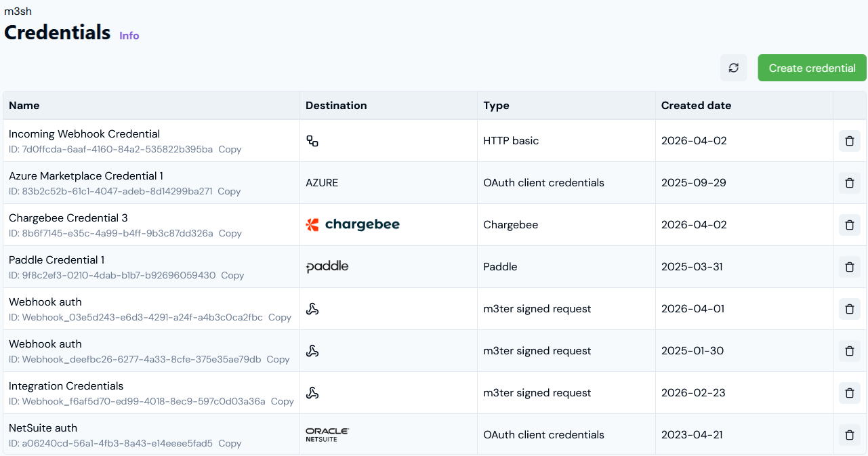Open the Integration Credentials entry
Viewport: 868px width, 456px height.
tap(66, 386)
